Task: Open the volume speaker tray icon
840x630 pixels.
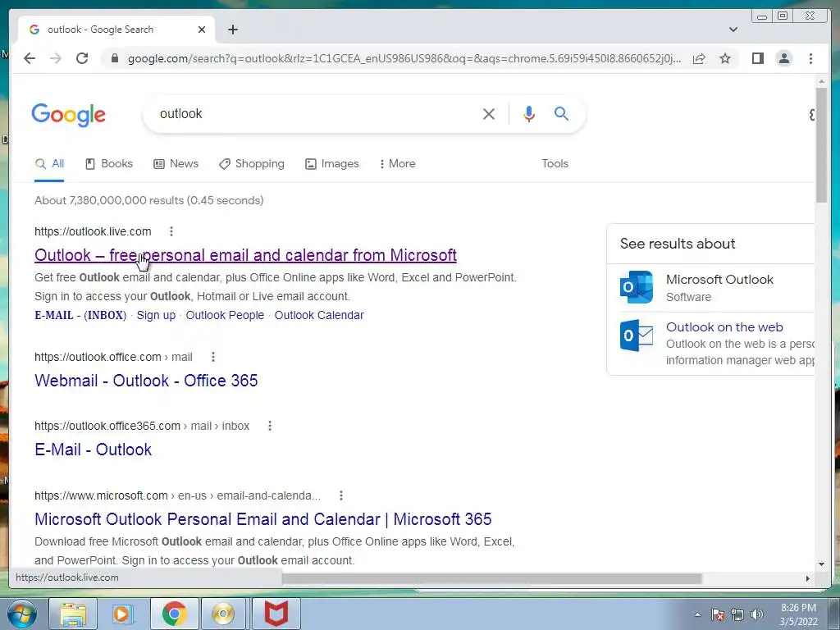Action: coord(756,614)
